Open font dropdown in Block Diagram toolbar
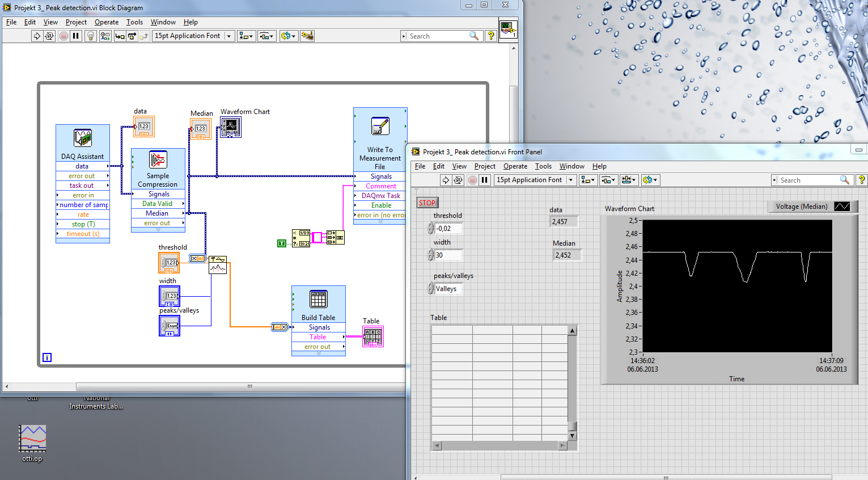 click(x=229, y=36)
